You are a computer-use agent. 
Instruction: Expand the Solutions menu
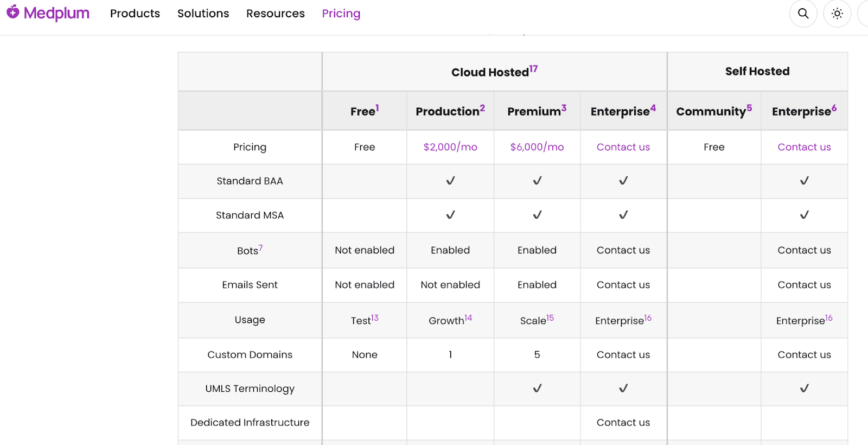tap(203, 14)
